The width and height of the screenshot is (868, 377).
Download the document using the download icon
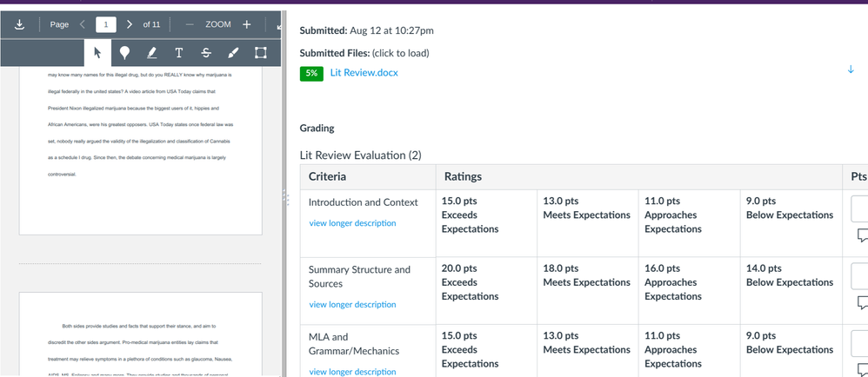coord(19,25)
